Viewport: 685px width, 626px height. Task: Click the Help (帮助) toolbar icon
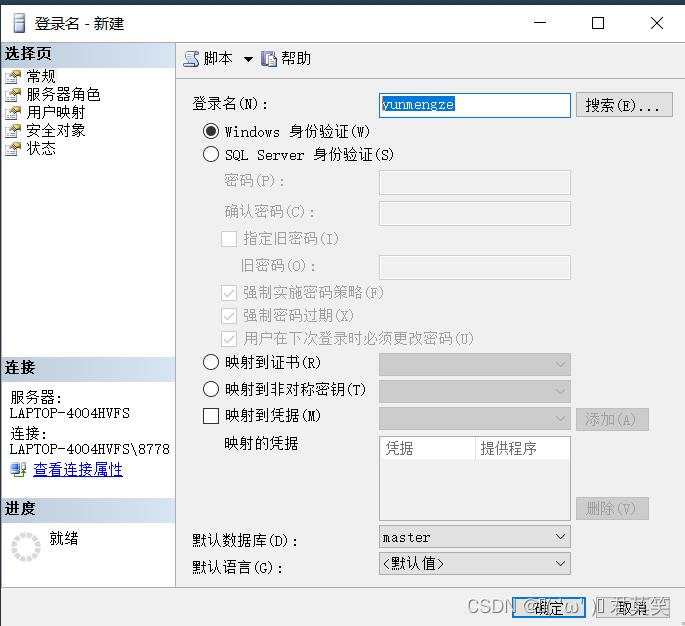pyautogui.click(x=269, y=59)
